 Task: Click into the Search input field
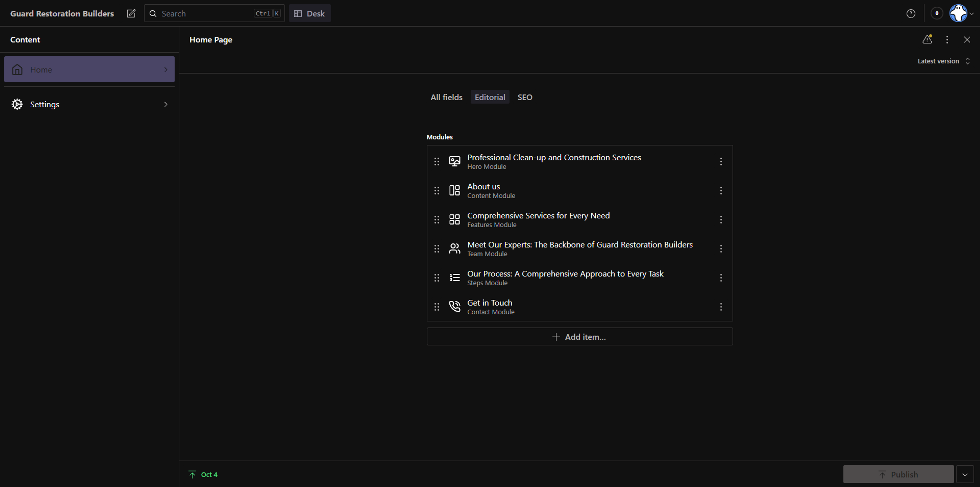pyautogui.click(x=205, y=14)
